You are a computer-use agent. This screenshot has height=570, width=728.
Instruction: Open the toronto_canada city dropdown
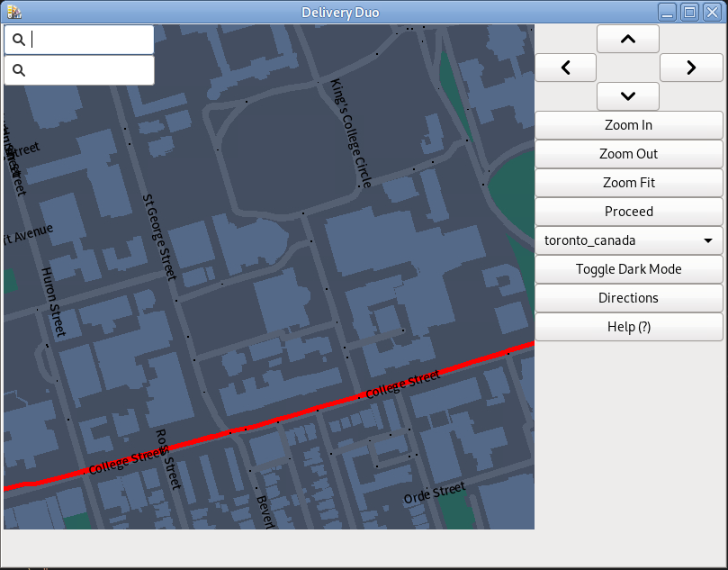point(628,240)
